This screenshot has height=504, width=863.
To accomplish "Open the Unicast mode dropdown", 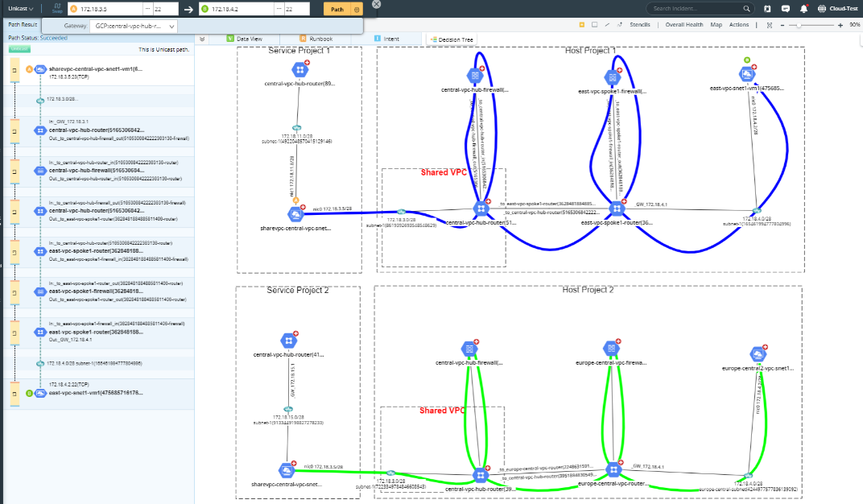I will [20, 8].
